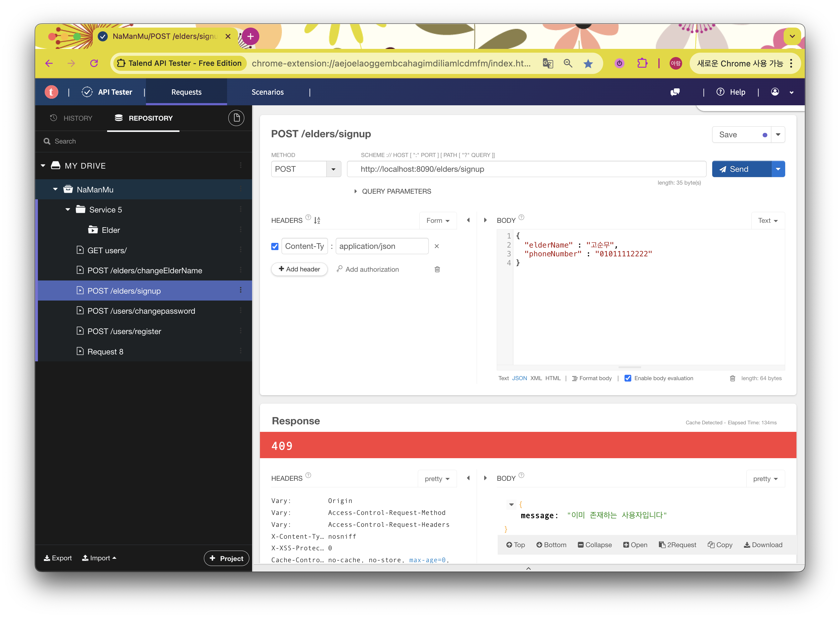Click the trash icon under headers
This screenshot has width=840, height=618.
point(437,269)
